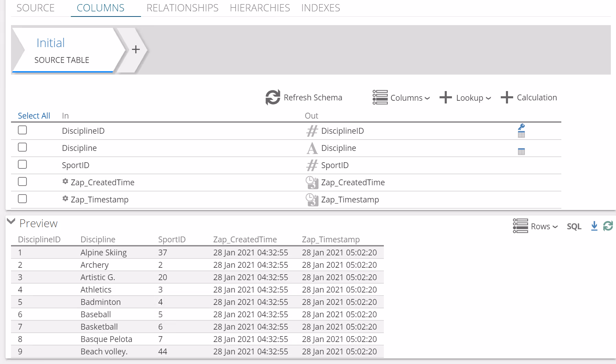Tick the SportID column checkbox

(22, 165)
